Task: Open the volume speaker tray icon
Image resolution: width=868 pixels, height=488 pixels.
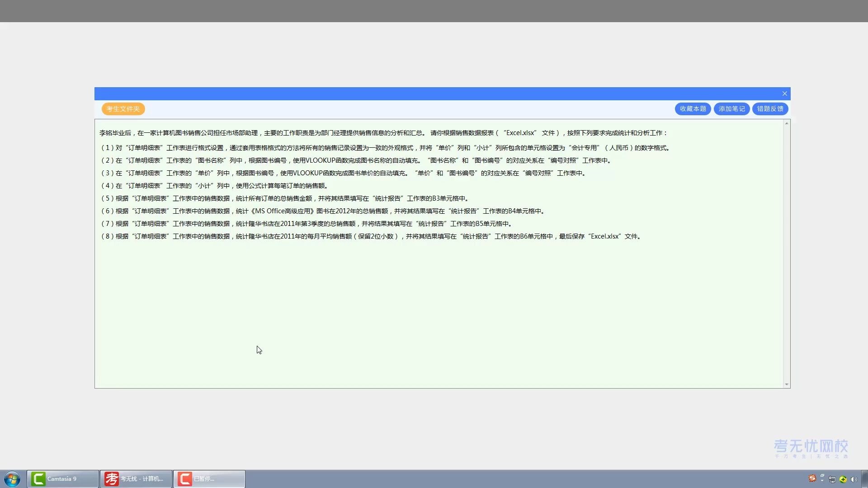Action: pyautogui.click(x=854, y=479)
